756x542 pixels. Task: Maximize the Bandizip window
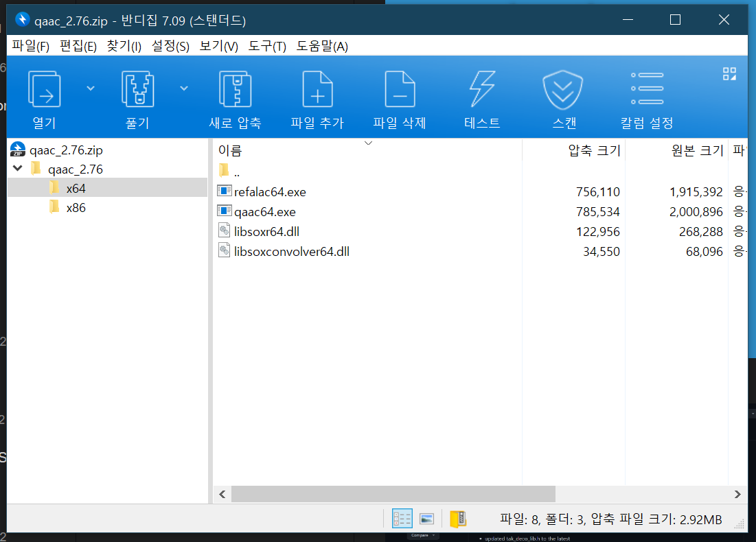click(x=675, y=20)
